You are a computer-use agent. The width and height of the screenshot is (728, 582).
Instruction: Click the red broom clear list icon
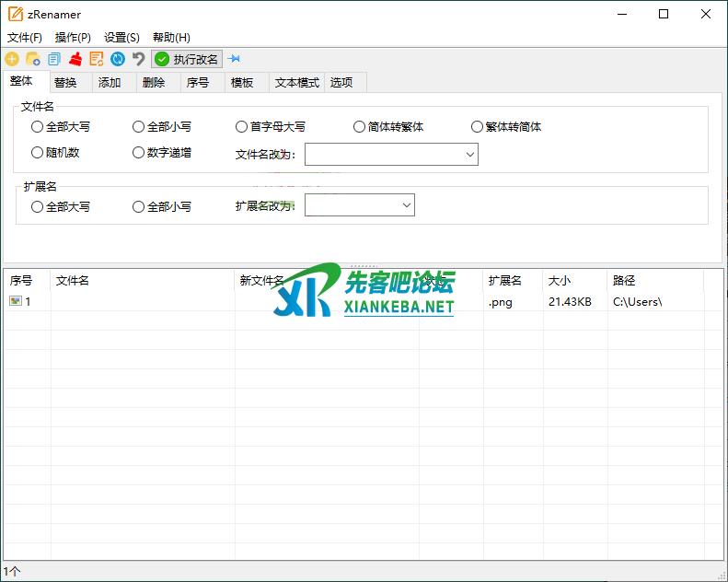(75, 59)
